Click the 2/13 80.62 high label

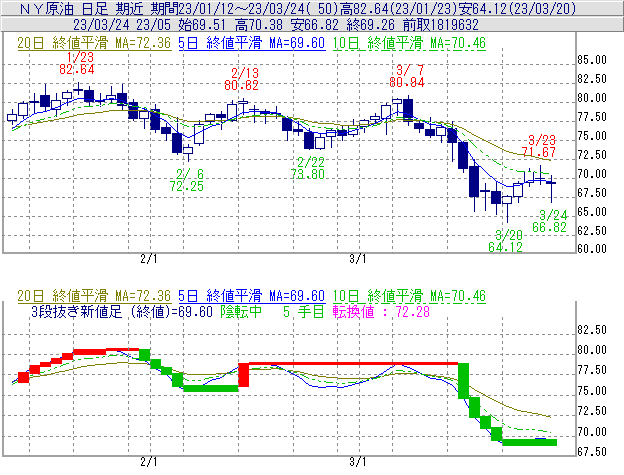click(x=242, y=79)
